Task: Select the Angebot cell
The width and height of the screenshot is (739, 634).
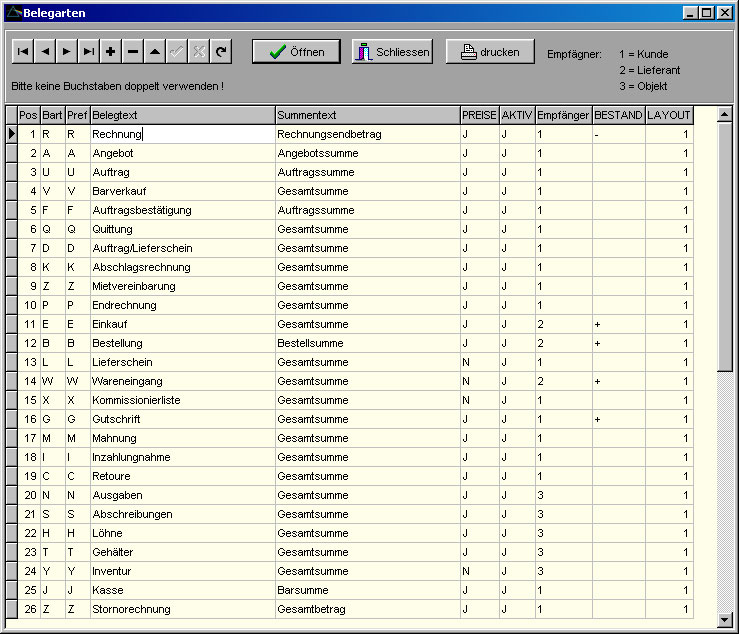Action: (x=182, y=153)
